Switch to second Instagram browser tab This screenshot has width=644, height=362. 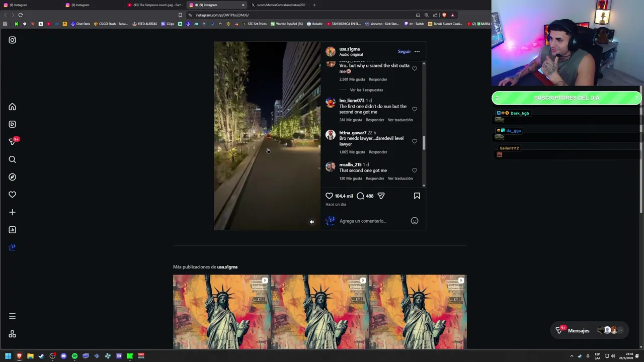[93, 5]
